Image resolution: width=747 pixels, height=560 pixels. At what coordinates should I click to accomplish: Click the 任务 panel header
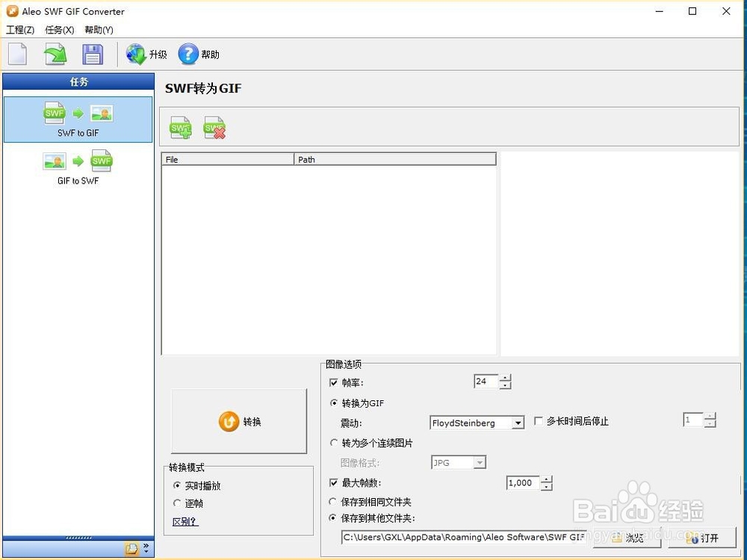pyautogui.click(x=78, y=81)
